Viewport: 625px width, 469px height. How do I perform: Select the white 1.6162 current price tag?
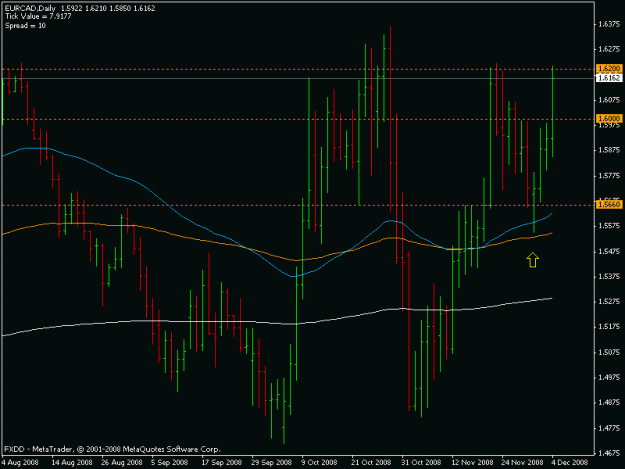click(x=609, y=78)
